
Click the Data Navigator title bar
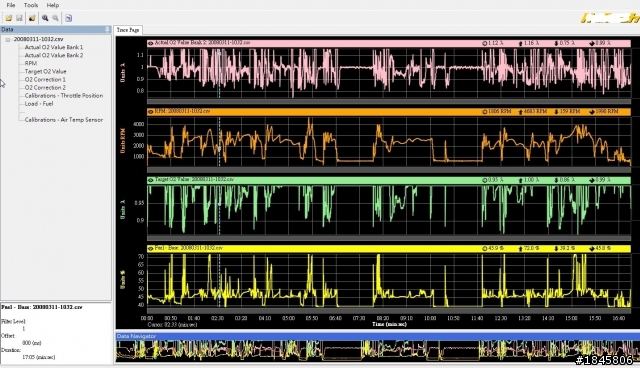[x=378, y=336]
